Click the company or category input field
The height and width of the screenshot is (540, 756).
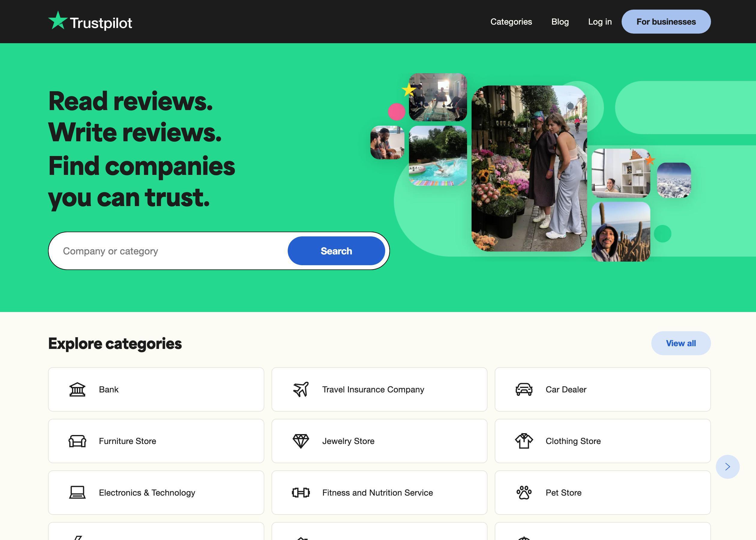pyautogui.click(x=169, y=251)
